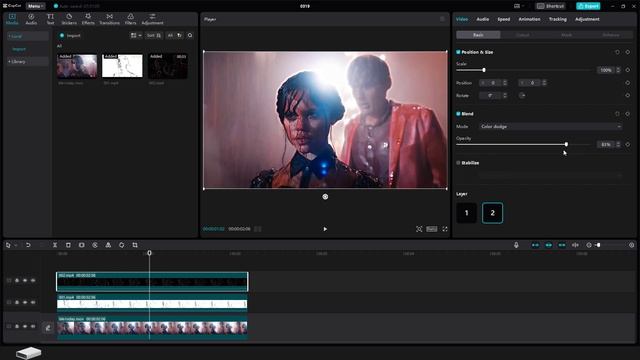Open the media view layout dropdown
Screen dimensions: 640x360
[x=136, y=36]
